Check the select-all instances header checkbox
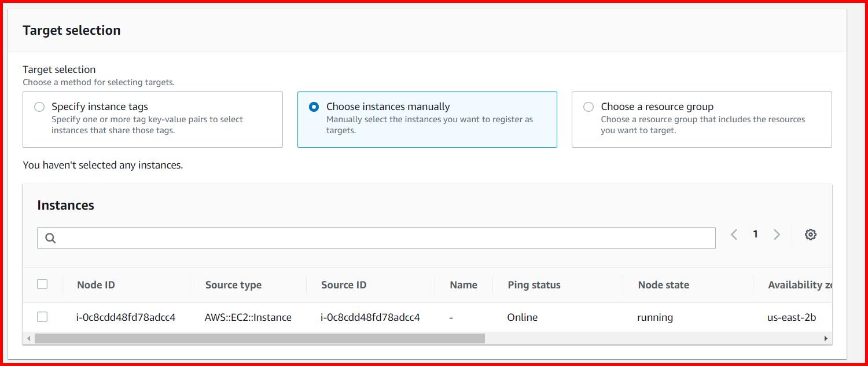Screen dimensions: 868x366 42,284
